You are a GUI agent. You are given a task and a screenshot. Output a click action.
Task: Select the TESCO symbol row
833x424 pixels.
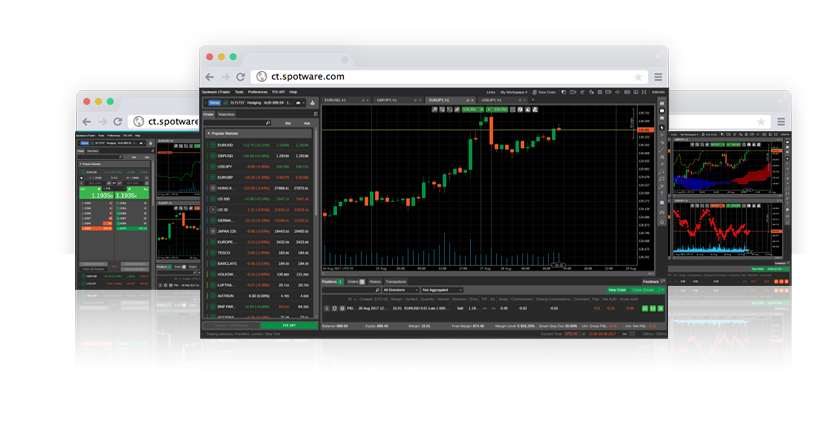260,252
